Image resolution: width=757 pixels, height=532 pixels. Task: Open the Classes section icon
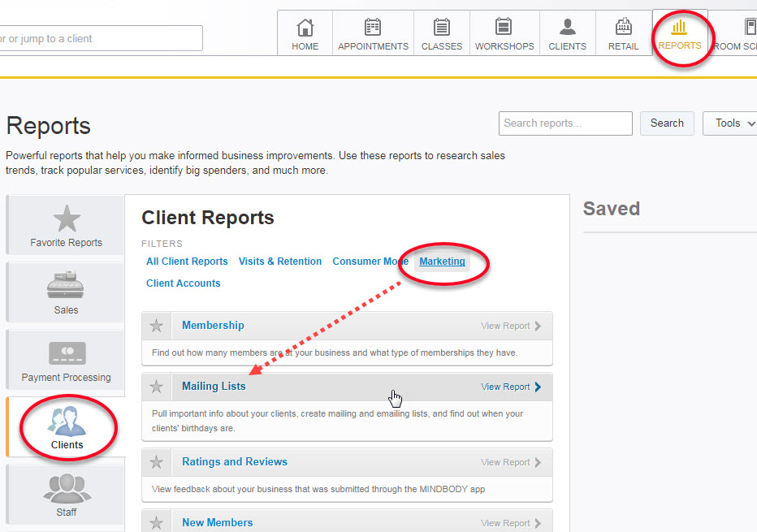tap(441, 32)
